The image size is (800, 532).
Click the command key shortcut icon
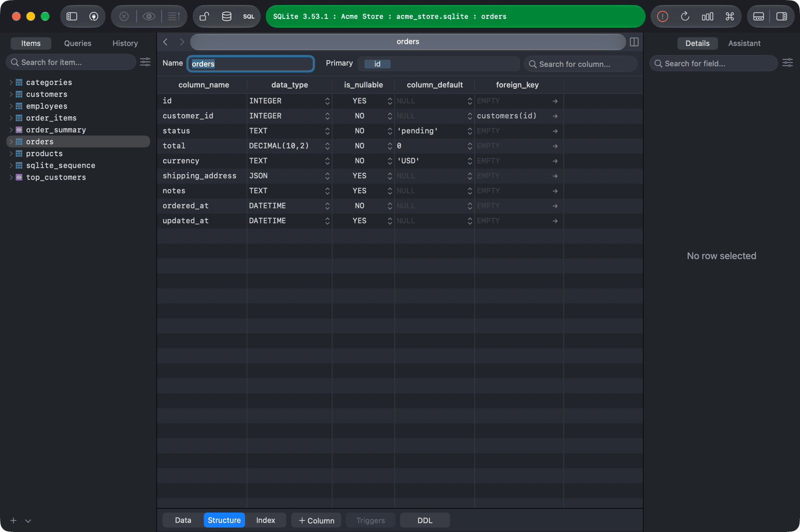click(730, 16)
